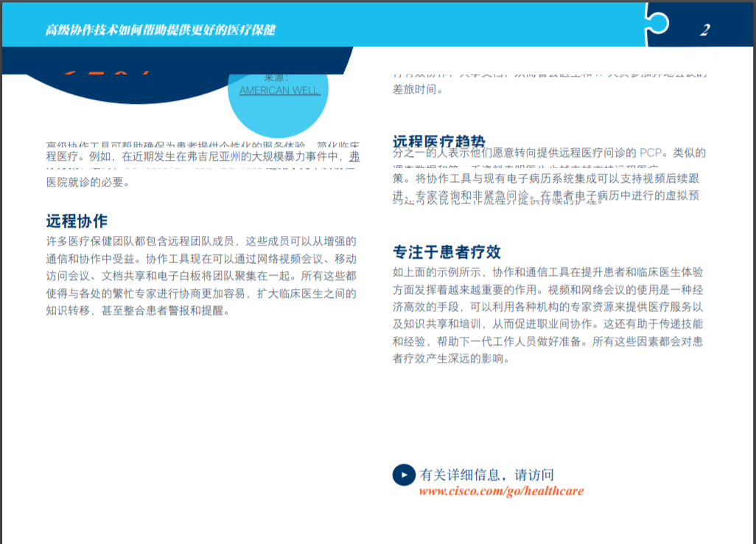The height and width of the screenshot is (544, 756).
Task: Click the underlined 弗 link at line end
Action: click(x=354, y=156)
